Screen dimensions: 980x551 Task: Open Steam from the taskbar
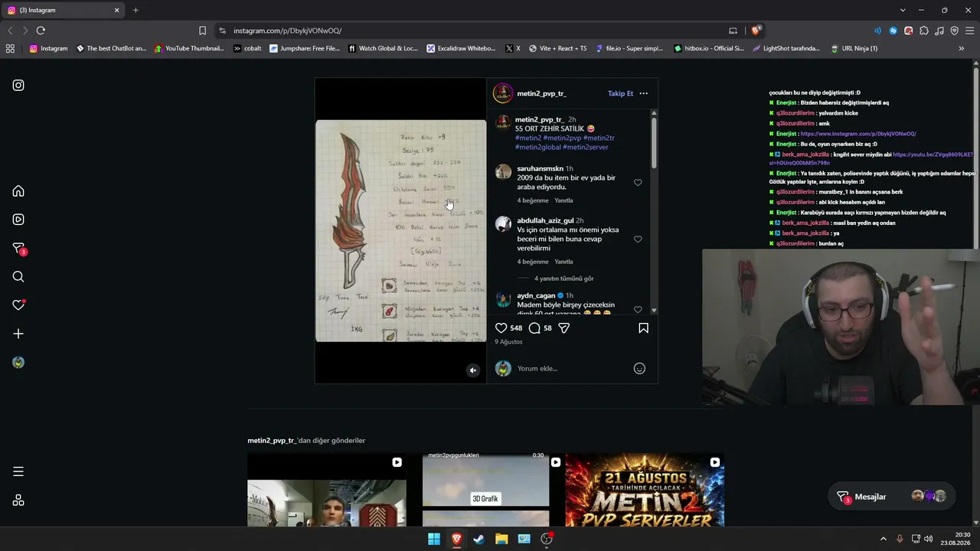(x=479, y=539)
